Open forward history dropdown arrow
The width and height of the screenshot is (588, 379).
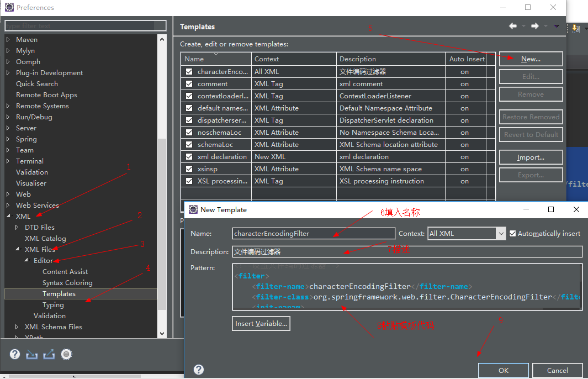(545, 27)
